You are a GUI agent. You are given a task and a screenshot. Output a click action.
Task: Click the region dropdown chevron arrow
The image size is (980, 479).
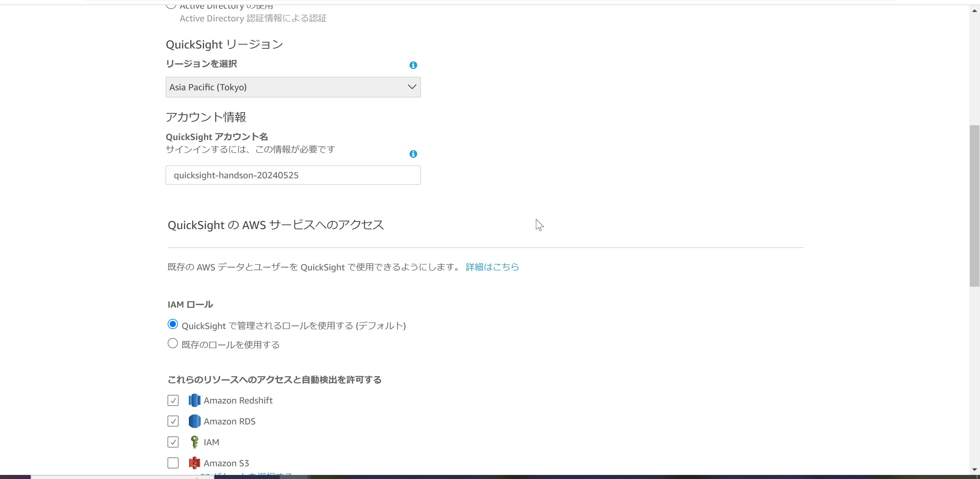click(412, 87)
